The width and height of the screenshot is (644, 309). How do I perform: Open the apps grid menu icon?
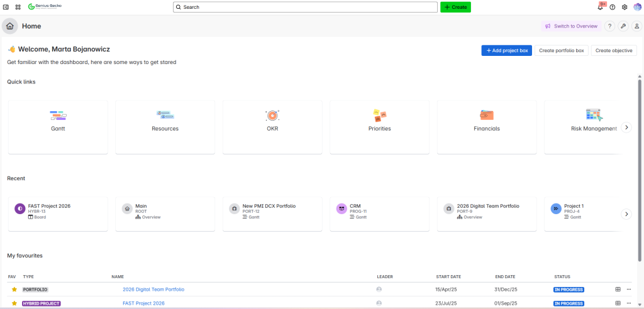pos(18,7)
